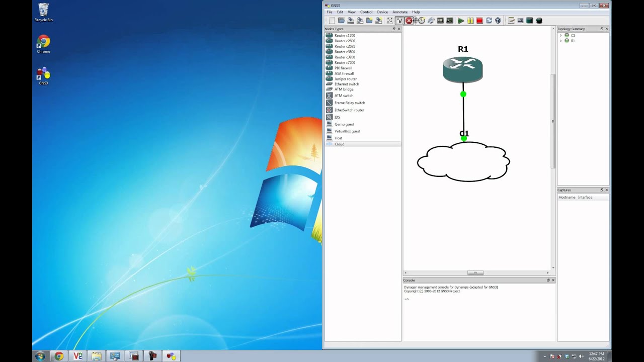Viewport: 644px width, 362px height.
Task: Select Cloud node type in list
Action: (x=363, y=144)
